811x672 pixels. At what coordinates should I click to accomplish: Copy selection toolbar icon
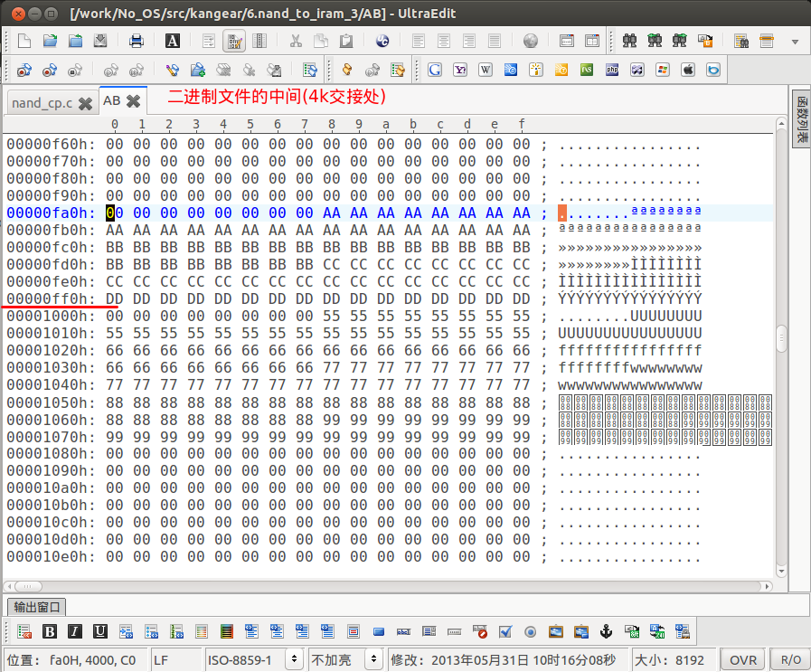coord(321,41)
